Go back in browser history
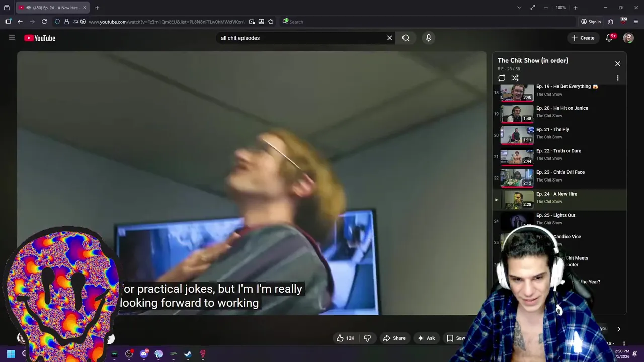Screen dimensions: 644x362 (x=20, y=22)
